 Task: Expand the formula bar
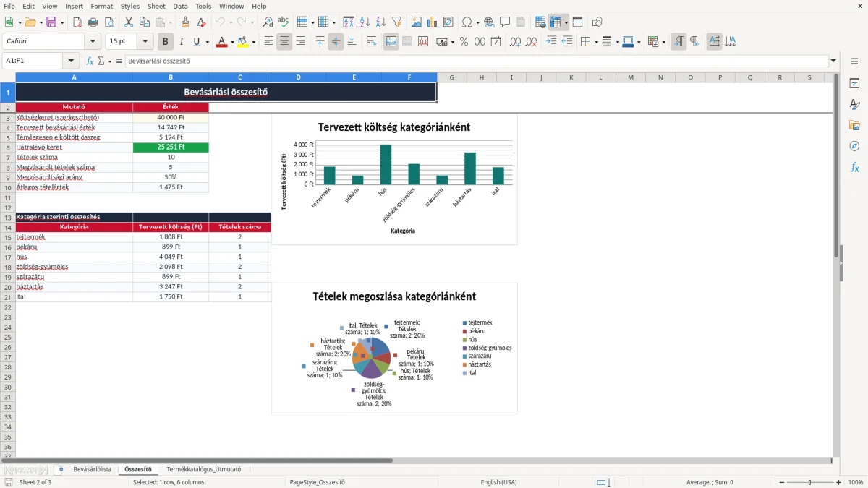click(834, 61)
